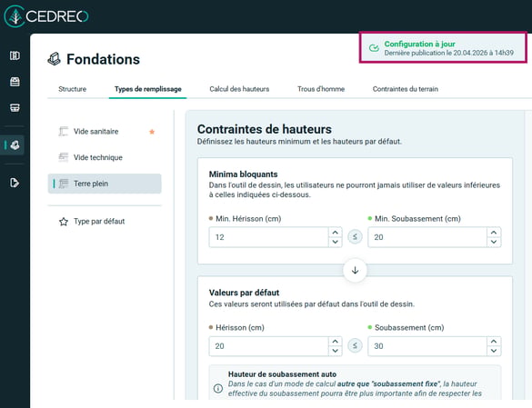532x408 pixels.
Task: Increase default Soubassement value with the up arrow
Action: (494, 341)
